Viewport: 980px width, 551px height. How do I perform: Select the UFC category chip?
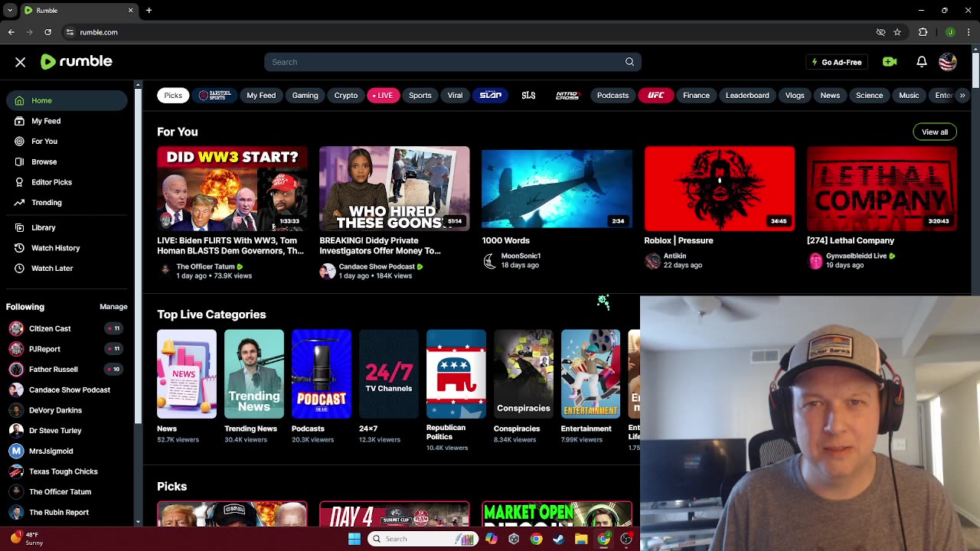[656, 96]
